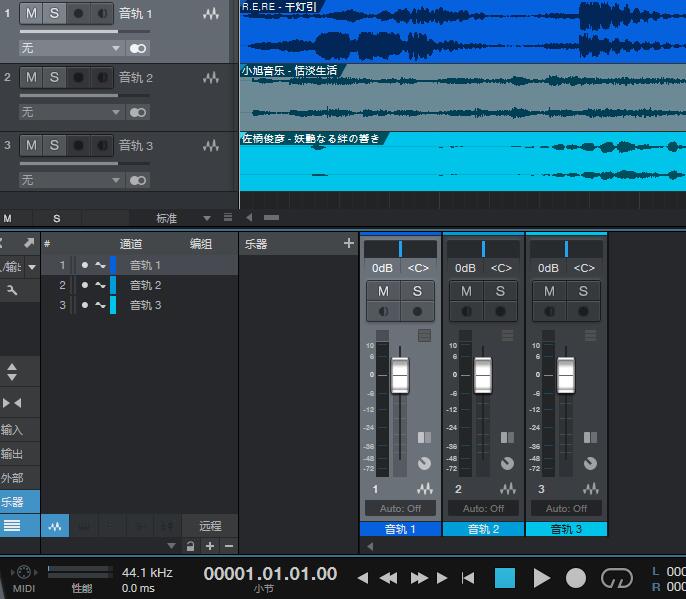This screenshot has height=599, width=686.
Task: Click global solo S below track list
Action: click(57, 218)
